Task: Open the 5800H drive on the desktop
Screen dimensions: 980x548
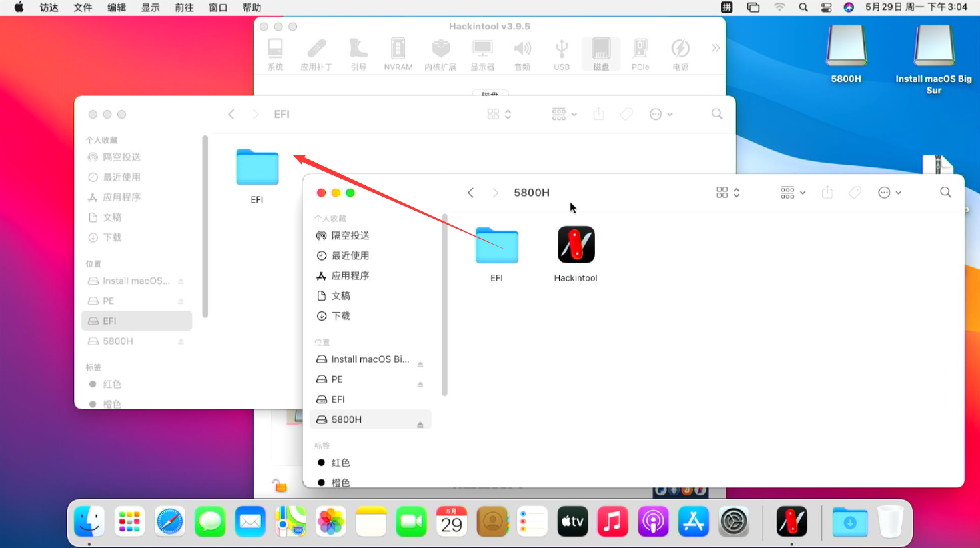Action: coord(846,54)
